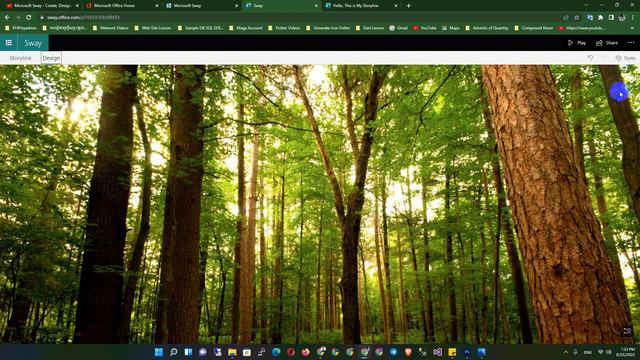
Task: Open File Explorer from the taskbar
Action: pos(232,352)
